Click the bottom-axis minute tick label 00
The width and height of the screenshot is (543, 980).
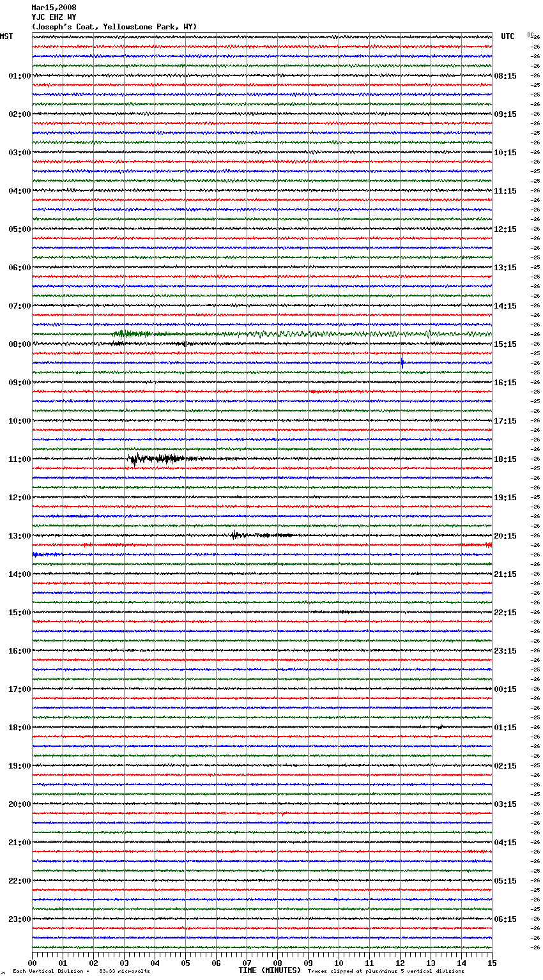pyautogui.click(x=32, y=963)
